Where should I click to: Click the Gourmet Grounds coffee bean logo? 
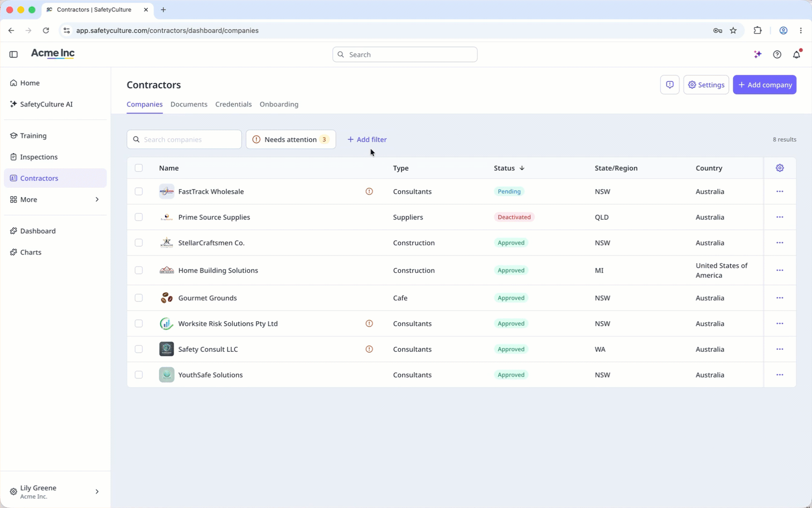[166, 298]
